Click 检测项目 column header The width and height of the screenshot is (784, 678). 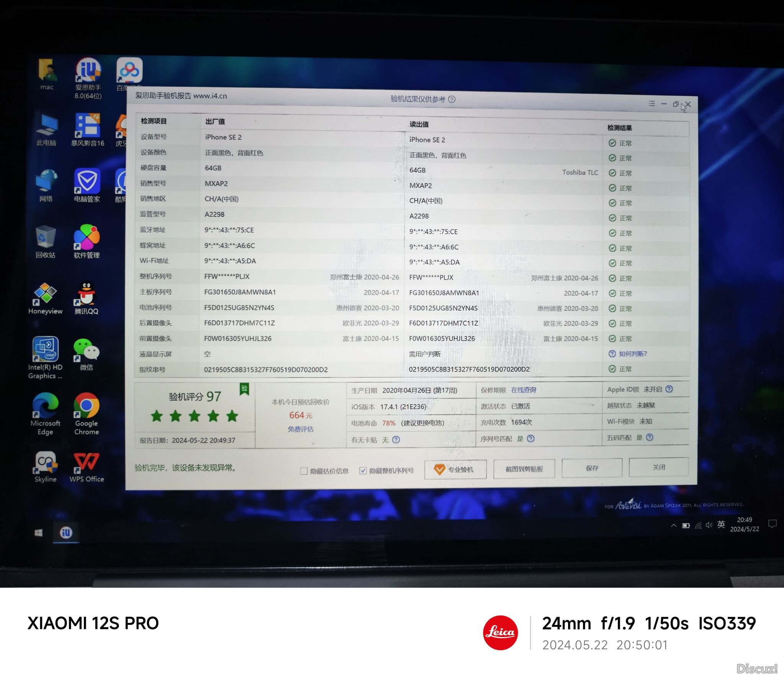point(154,121)
